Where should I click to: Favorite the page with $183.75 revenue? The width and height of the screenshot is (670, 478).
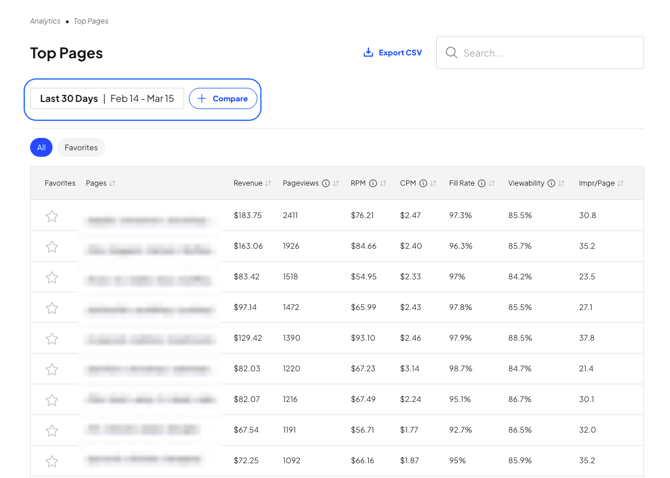pos(52,216)
